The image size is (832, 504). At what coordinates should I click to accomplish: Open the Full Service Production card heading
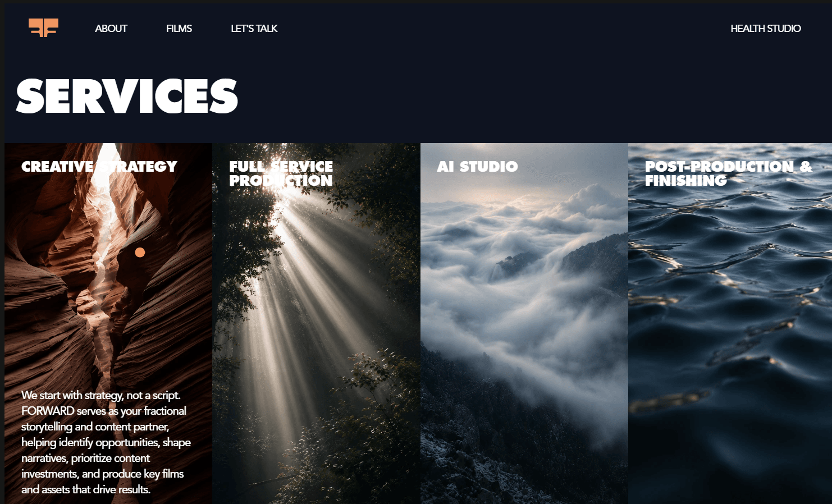point(281,173)
